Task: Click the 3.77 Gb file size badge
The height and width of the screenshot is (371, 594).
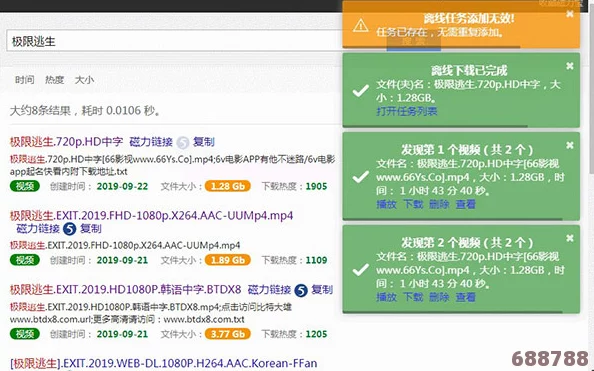Action: click(227, 334)
